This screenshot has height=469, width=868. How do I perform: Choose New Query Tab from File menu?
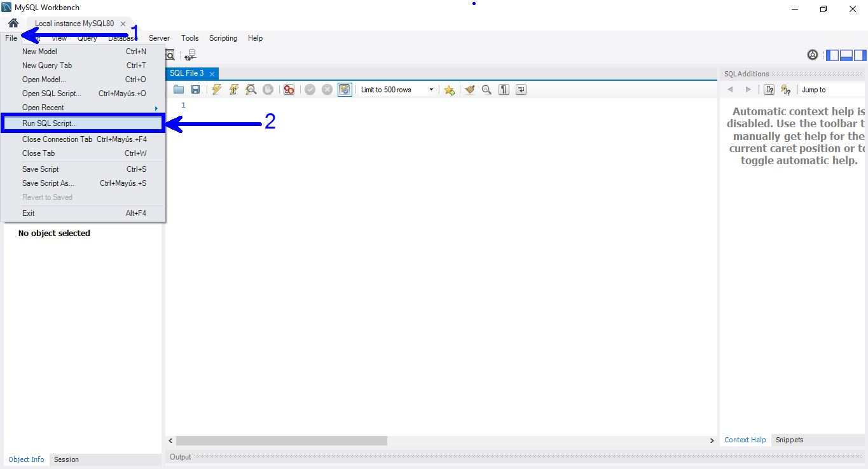point(46,65)
